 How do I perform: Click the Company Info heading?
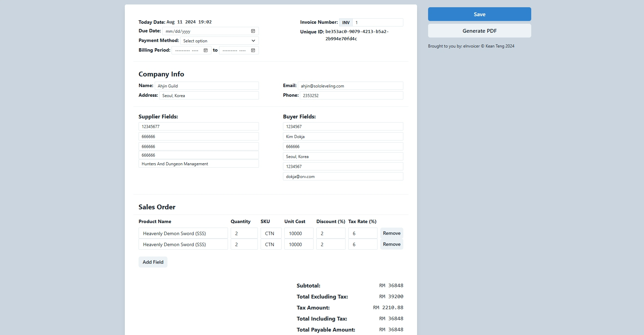coord(161,74)
